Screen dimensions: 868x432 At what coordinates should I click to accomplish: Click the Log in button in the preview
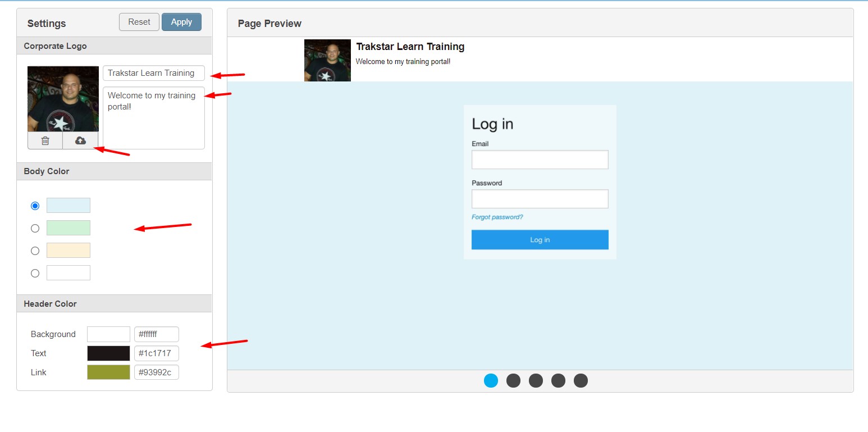[x=540, y=239]
